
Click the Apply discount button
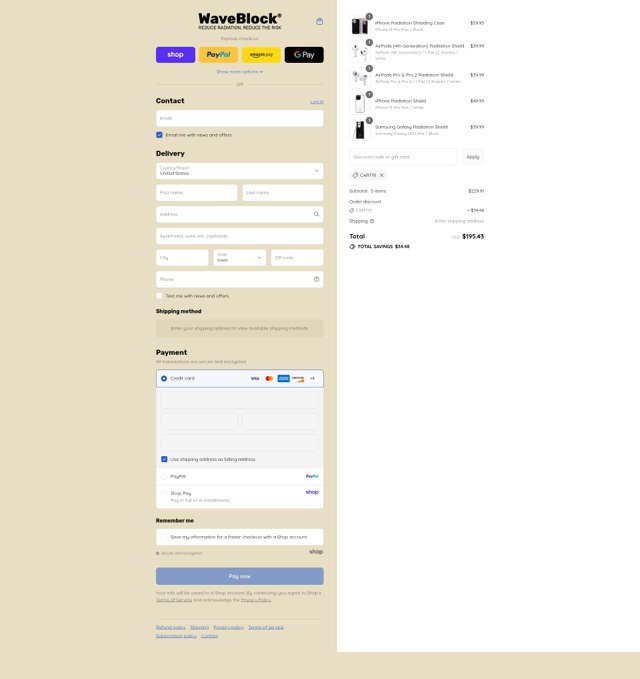point(472,157)
